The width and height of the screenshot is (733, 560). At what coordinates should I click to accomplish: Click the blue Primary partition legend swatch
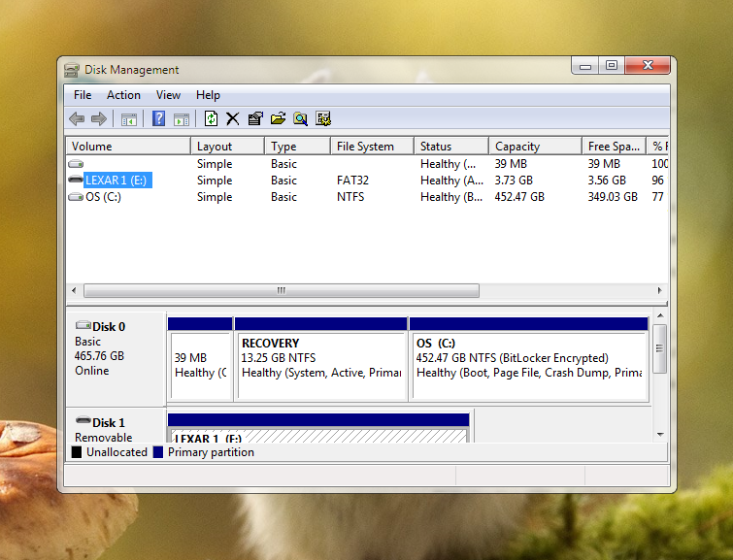(x=158, y=452)
